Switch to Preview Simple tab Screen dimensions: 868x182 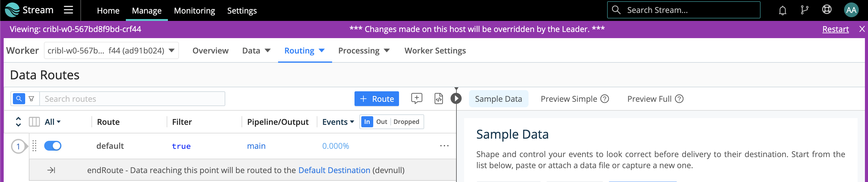pyautogui.click(x=574, y=99)
